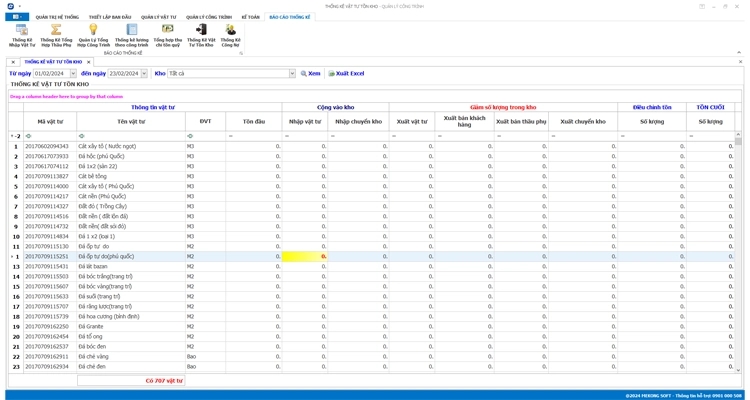
Task: Open Thống Kê Vật Tư Tồn Kho report
Action: 201,36
